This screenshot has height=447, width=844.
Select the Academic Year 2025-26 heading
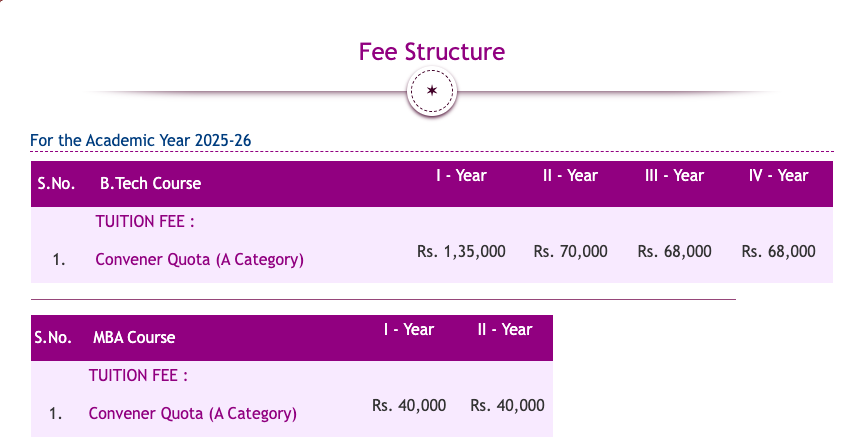click(140, 141)
